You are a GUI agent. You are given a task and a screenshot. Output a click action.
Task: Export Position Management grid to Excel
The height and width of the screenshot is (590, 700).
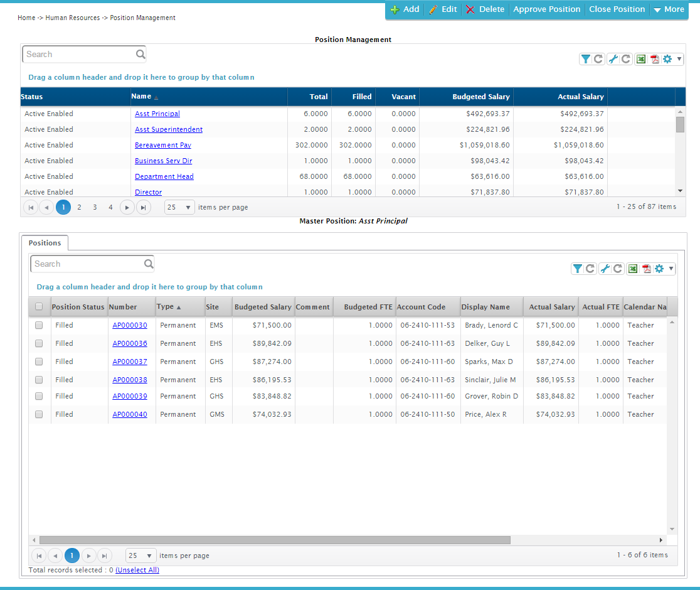pos(641,59)
